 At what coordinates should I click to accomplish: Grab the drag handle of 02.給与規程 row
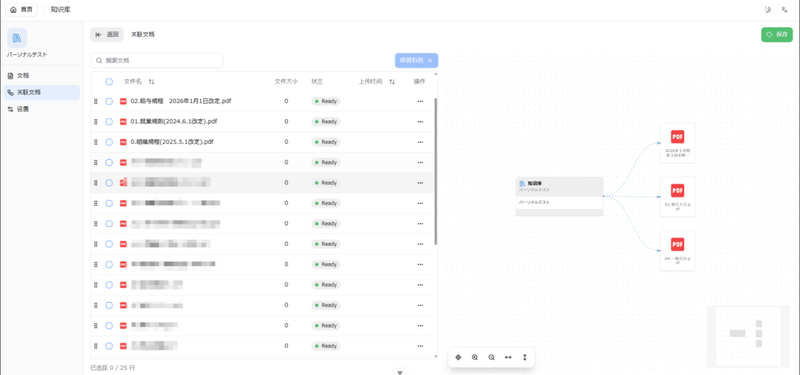95,102
